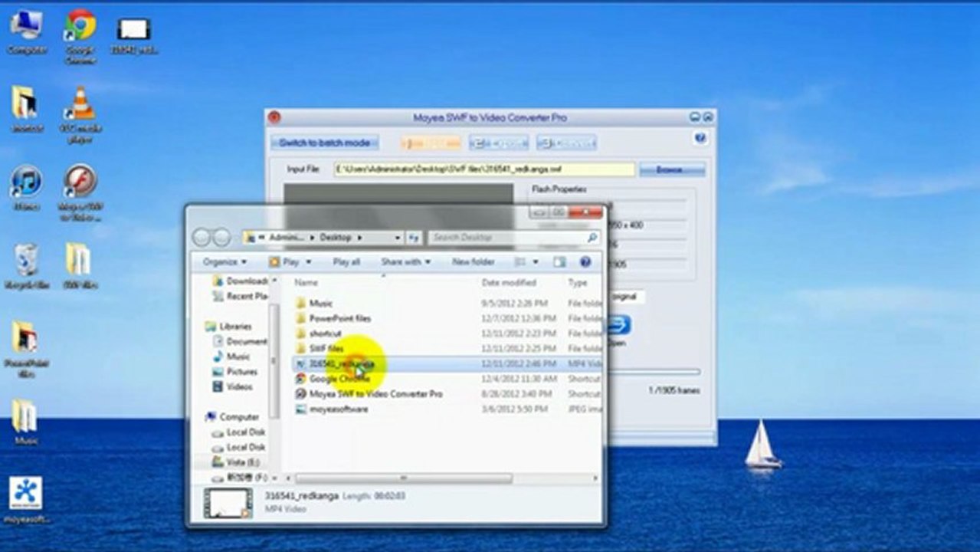Click the horizontal scrollbar in the file list

pos(405,478)
